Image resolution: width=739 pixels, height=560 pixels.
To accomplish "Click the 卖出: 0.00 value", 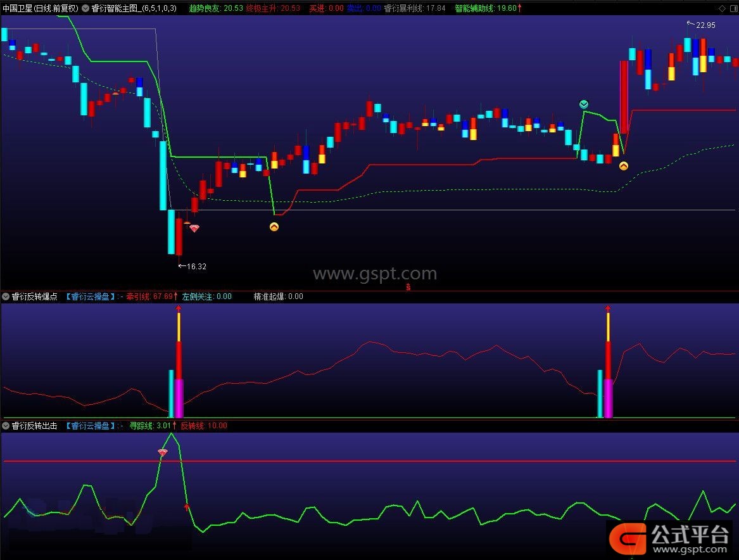I will click(364, 8).
